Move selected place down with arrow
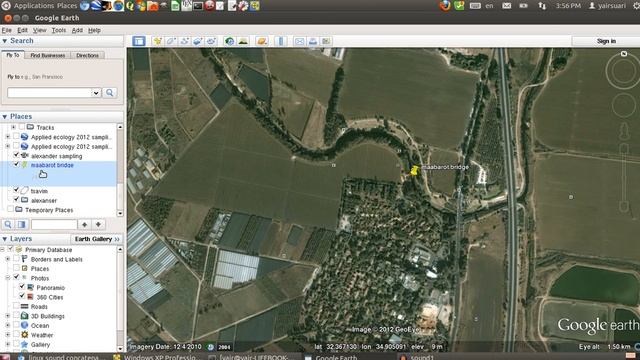 pyautogui.click(x=98, y=224)
